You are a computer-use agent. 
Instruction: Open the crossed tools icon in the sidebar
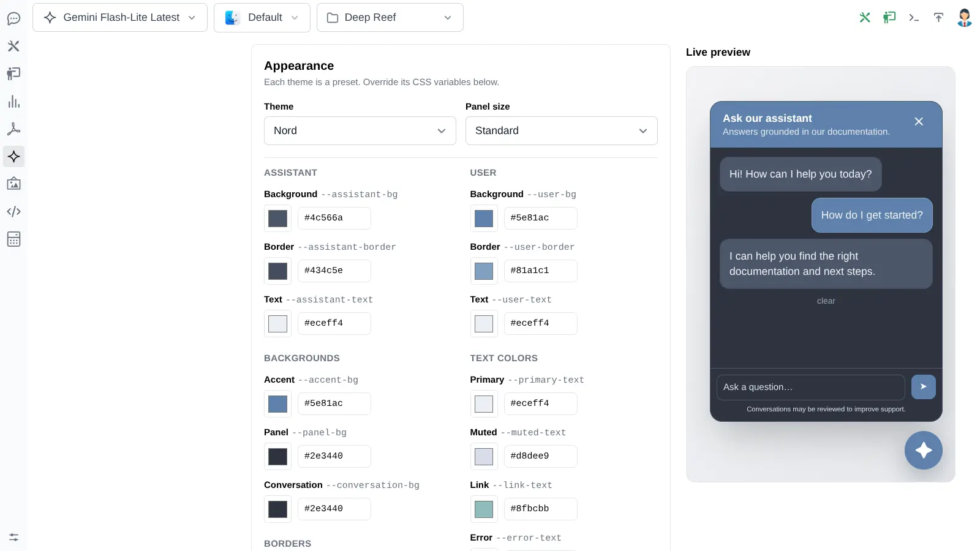pos(13,46)
